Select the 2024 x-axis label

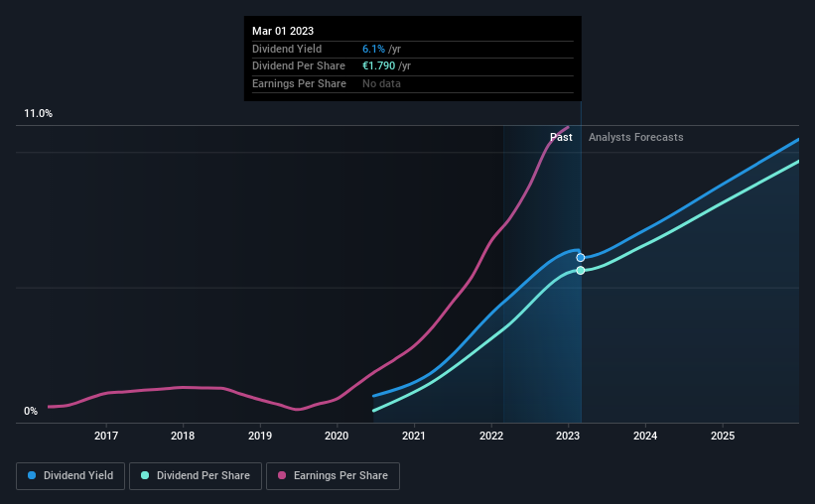point(645,436)
